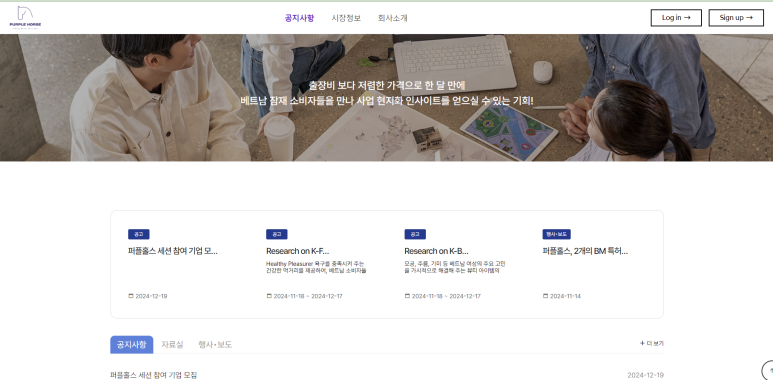Open the 회사소개 menu item

[x=392, y=18]
